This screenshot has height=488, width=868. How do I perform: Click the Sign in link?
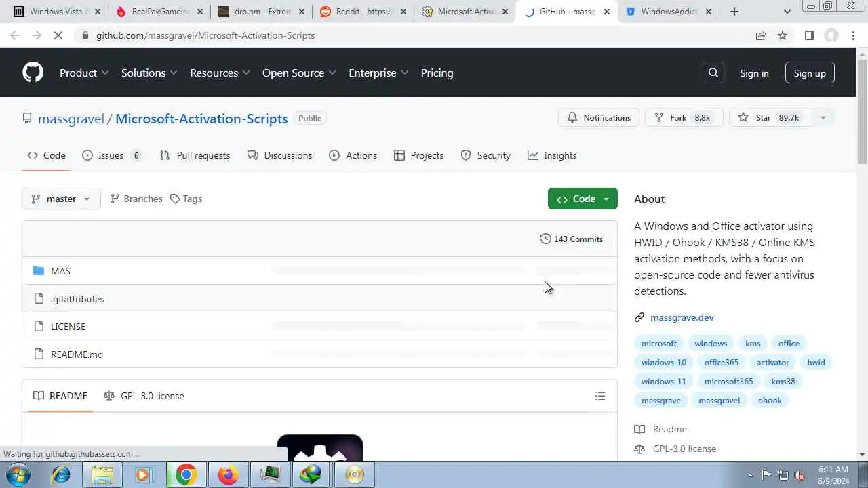coord(754,73)
